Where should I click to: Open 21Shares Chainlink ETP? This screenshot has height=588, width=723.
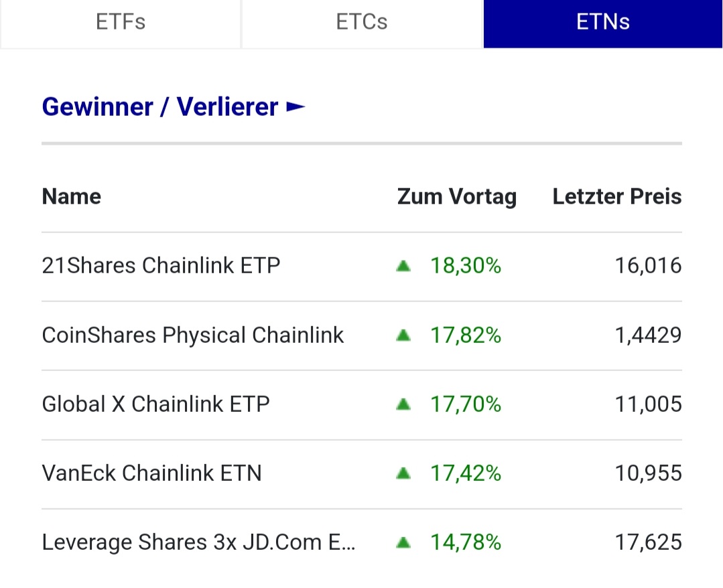[161, 266]
